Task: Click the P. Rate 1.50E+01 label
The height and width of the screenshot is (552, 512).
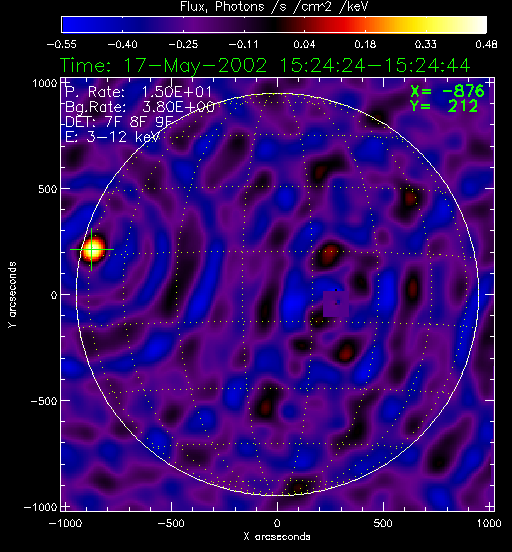Action: click(139, 92)
